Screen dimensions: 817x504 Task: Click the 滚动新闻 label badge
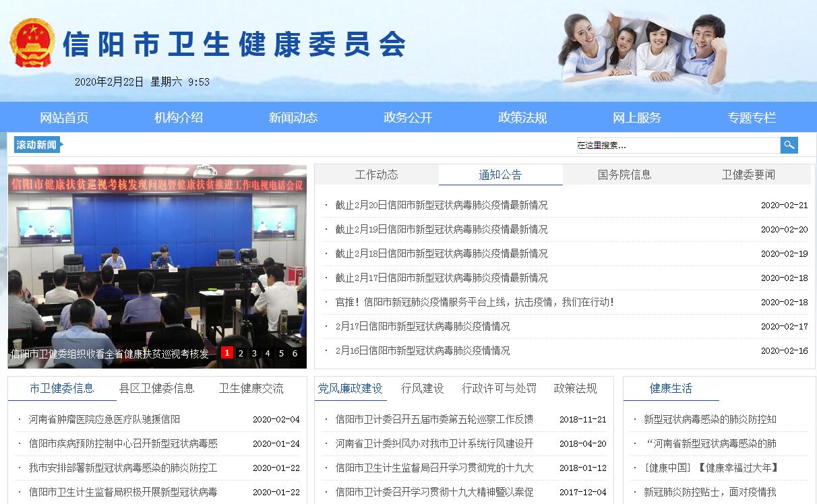coord(37,145)
